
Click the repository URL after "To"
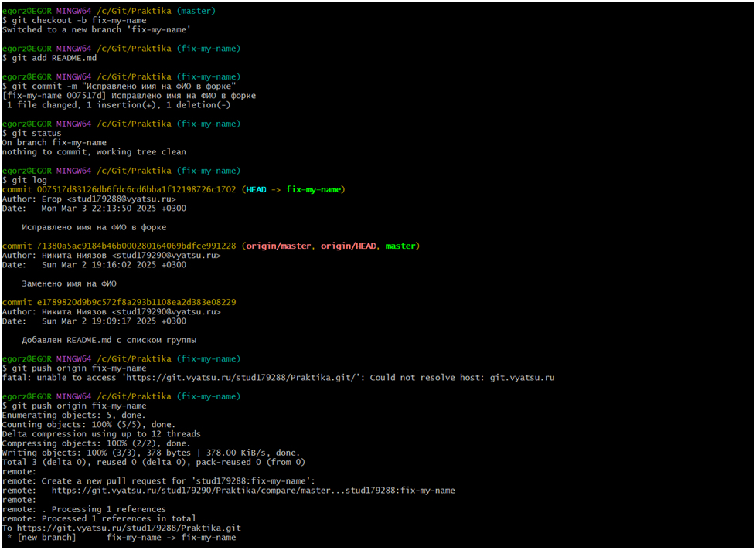128,528
